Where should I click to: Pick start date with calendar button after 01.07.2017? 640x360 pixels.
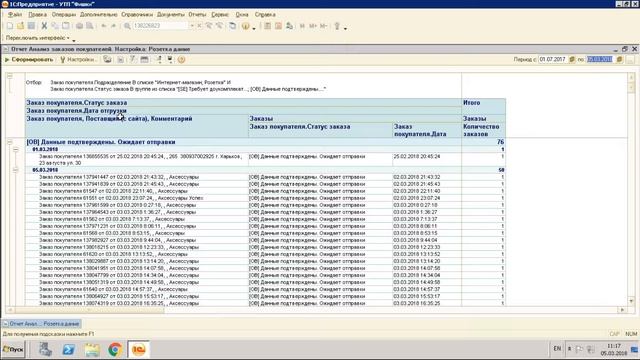[572, 60]
